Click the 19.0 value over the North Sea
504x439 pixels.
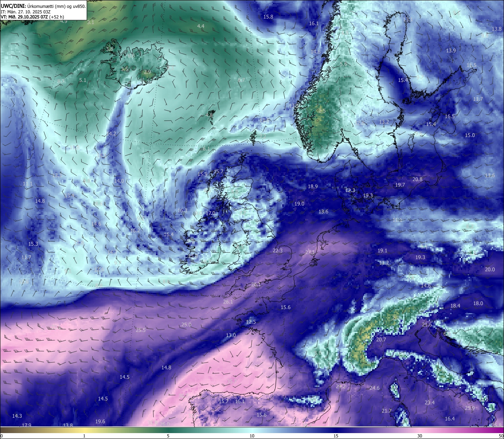pyautogui.click(x=299, y=204)
